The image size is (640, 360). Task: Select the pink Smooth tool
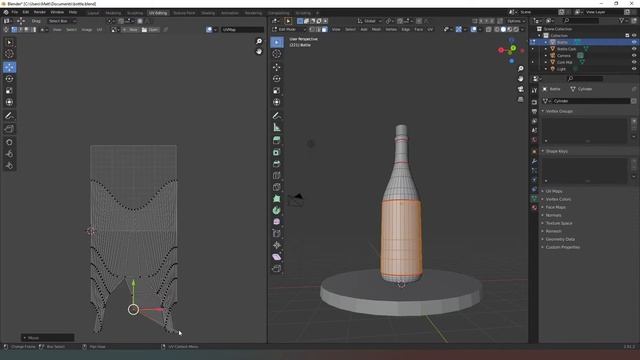(277, 222)
